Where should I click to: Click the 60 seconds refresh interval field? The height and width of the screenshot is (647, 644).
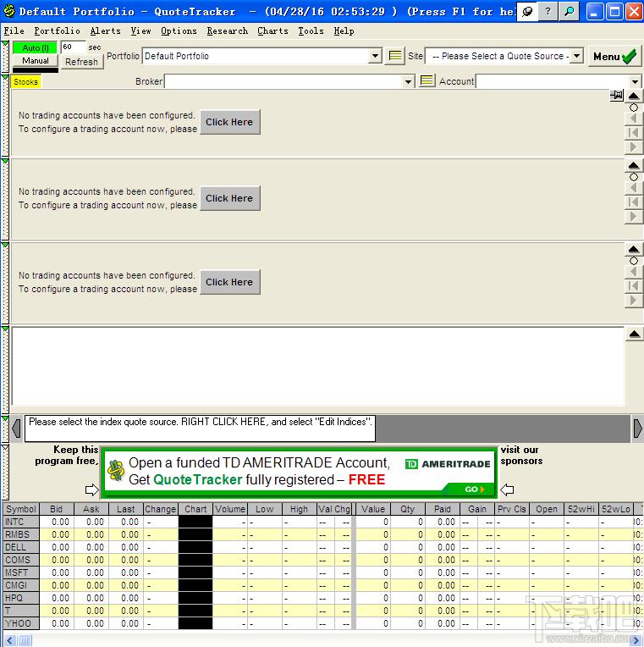click(x=73, y=47)
